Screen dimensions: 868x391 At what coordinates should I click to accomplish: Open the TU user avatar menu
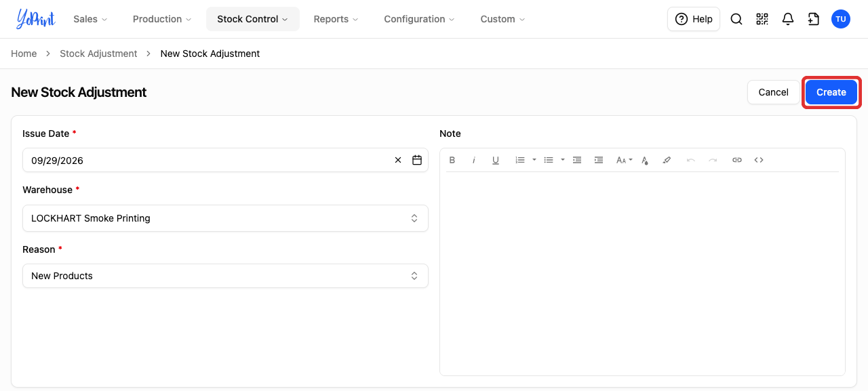841,19
